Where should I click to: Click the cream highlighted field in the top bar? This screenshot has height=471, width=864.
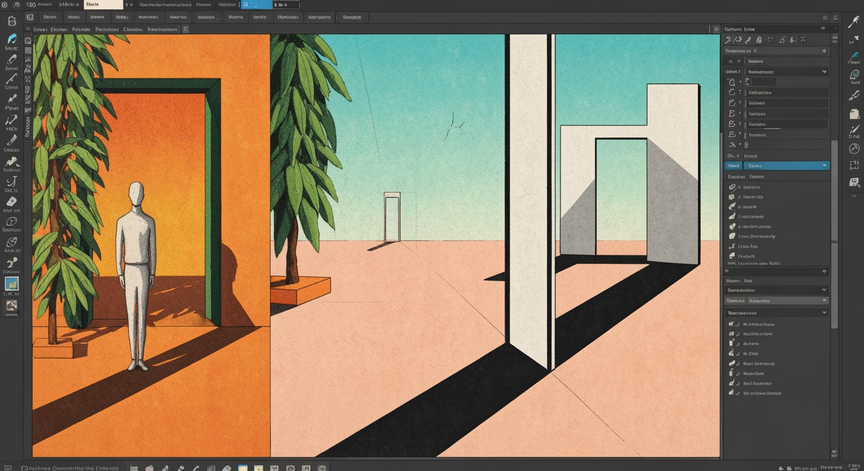coord(103,4)
